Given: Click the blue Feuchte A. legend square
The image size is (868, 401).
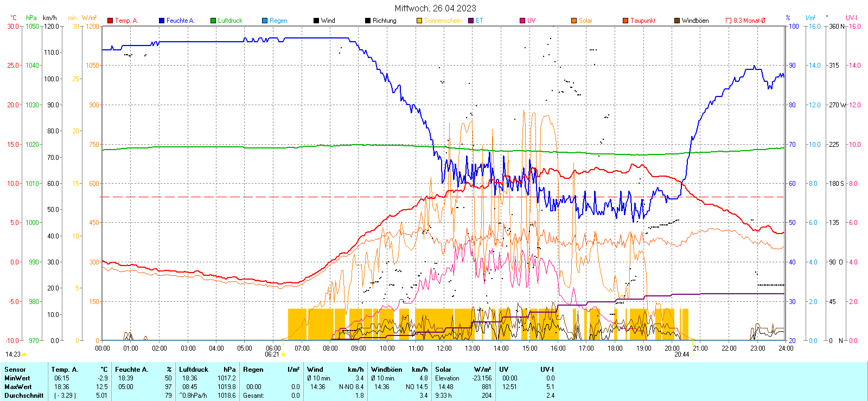Looking at the screenshot, I should coord(162,21).
